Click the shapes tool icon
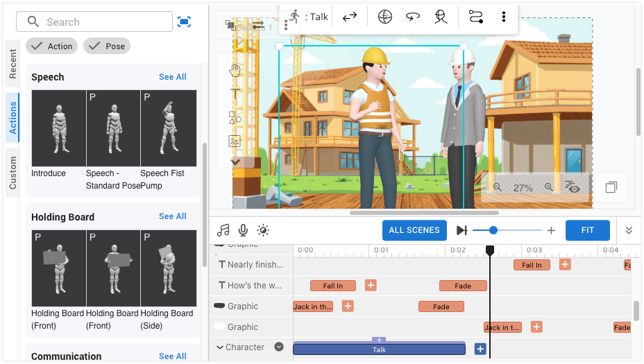 235,117
